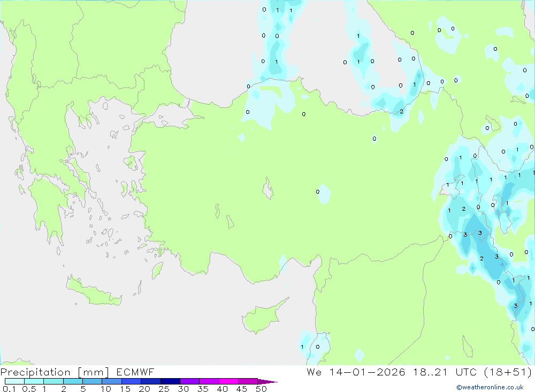Click the '40' legend scale label
This screenshot has height=392, width=535.
pyautogui.click(x=222, y=389)
